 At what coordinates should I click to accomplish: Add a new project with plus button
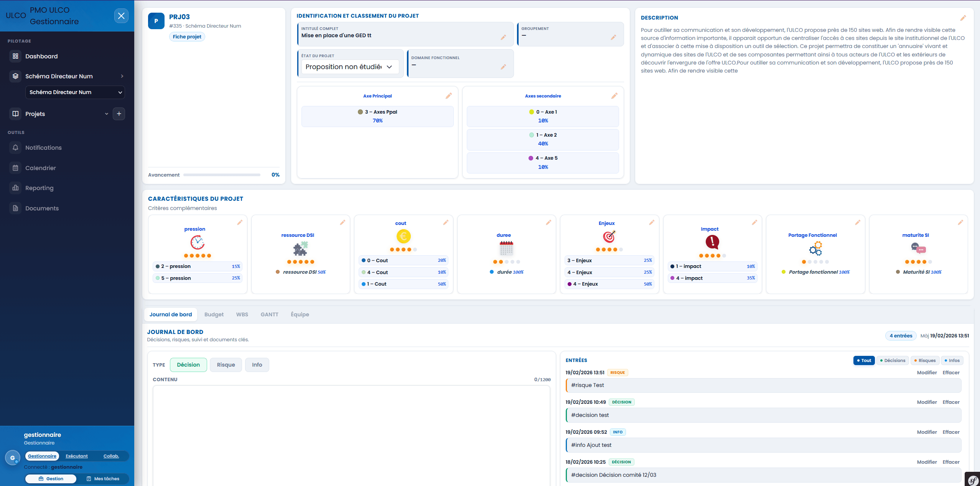119,114
